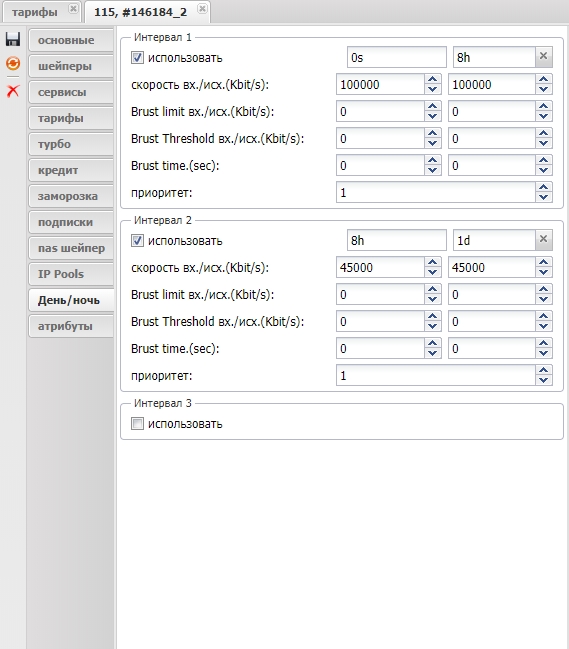This screenshot has height=649, width=569.
Task: Increase приоритет value in Интервал 1
Action: click(x=543, y=187)
